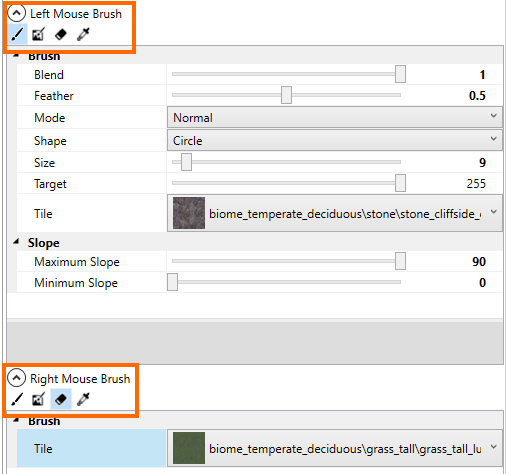Select the Size property label
Viewport: 506px width, 474px height.
[44, 163]
